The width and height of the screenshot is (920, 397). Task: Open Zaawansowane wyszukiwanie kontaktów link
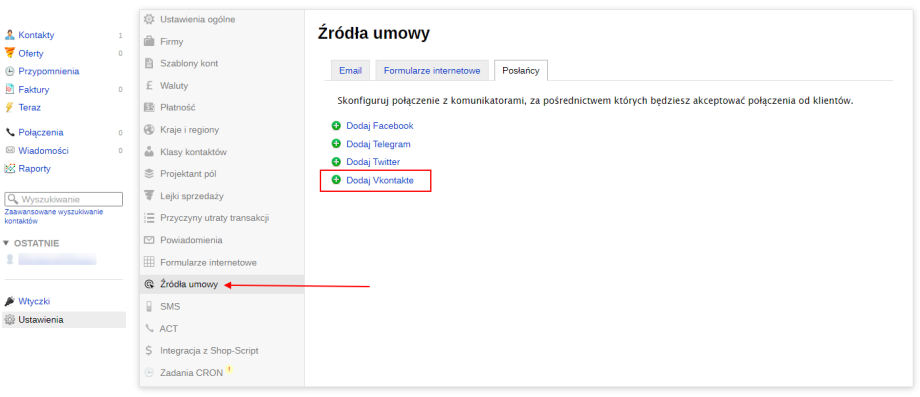coord(53,216)
